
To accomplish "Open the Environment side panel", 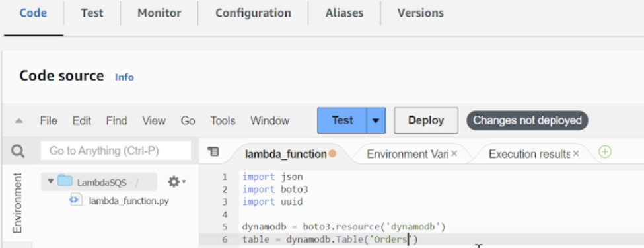I will point(17,203).
